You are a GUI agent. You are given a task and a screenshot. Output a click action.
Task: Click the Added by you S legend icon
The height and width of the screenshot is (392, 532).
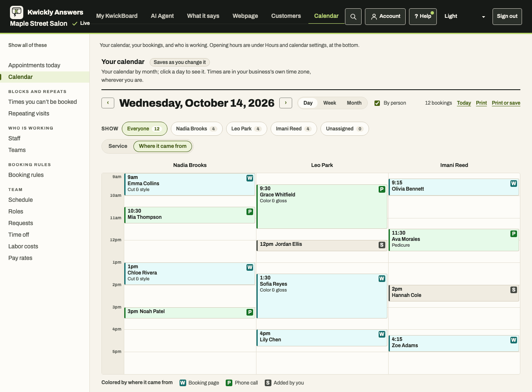[268, 383]
